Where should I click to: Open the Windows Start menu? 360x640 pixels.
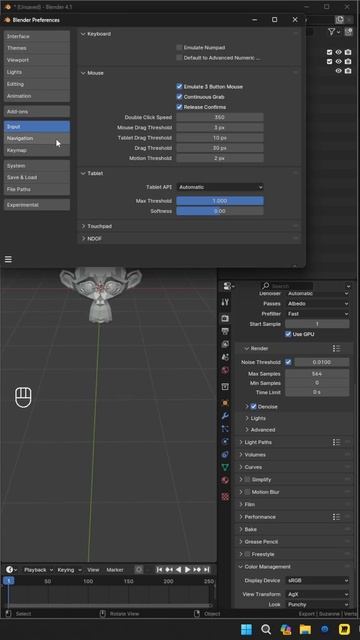click(x=247, y=629)
